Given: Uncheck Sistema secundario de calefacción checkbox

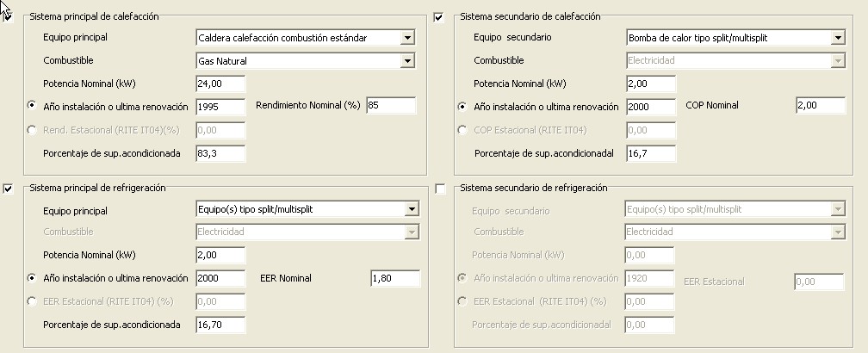Looking at the screenshot, I should point(439,17).
